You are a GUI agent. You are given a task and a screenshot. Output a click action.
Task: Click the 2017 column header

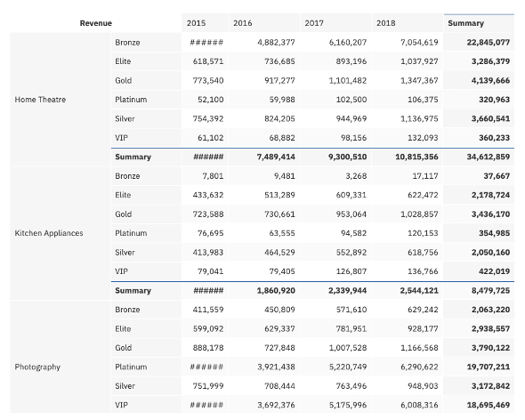[335, 23]
